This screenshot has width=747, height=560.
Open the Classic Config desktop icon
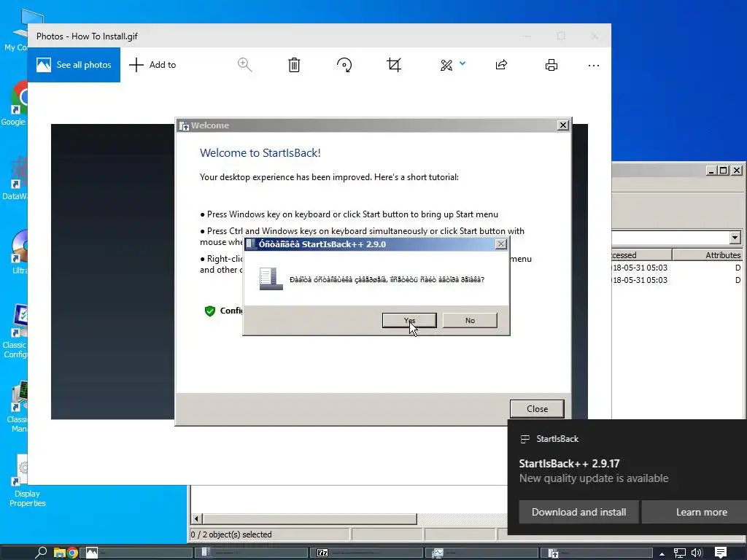[15, 331]
